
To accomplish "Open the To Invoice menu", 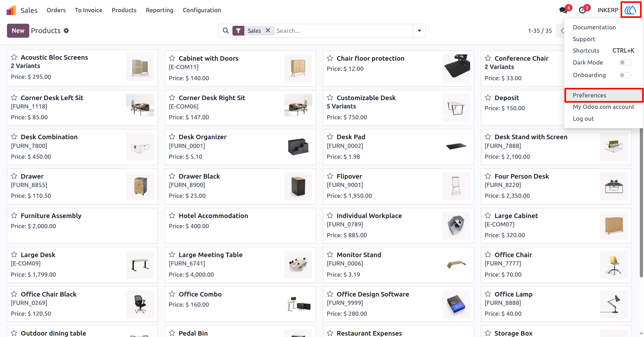I will [89, 10].
